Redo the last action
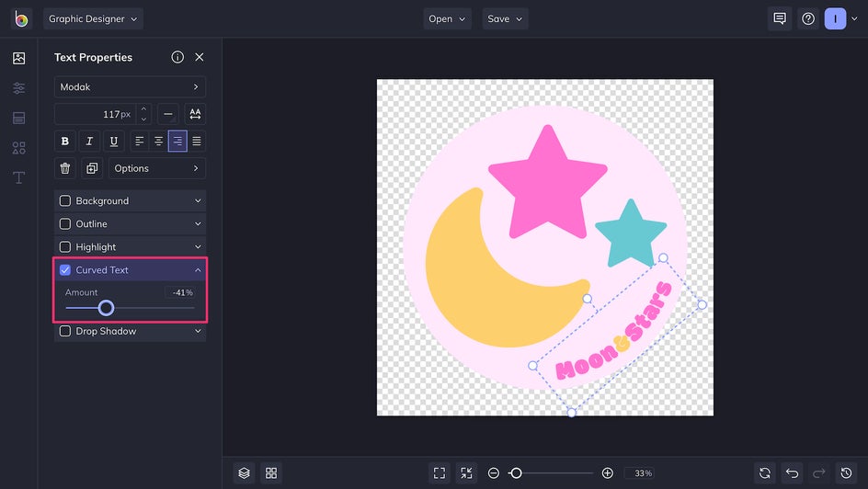Screen dimensions: 868x489 click(819, 473)
